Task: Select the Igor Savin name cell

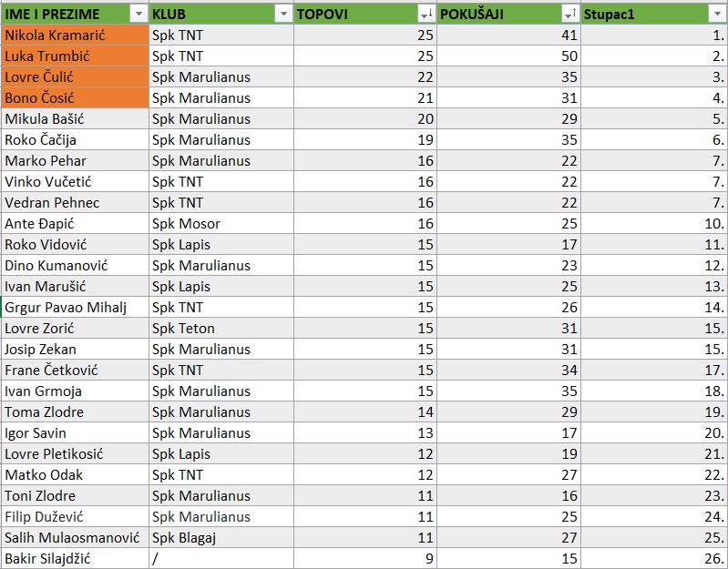Action: coord(74,432)
